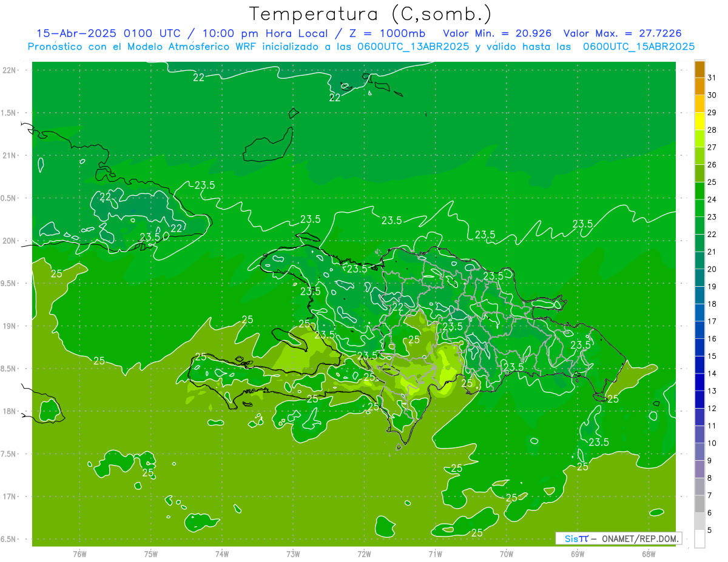Pick the teal legend swatch between 19 and 20

699,278
